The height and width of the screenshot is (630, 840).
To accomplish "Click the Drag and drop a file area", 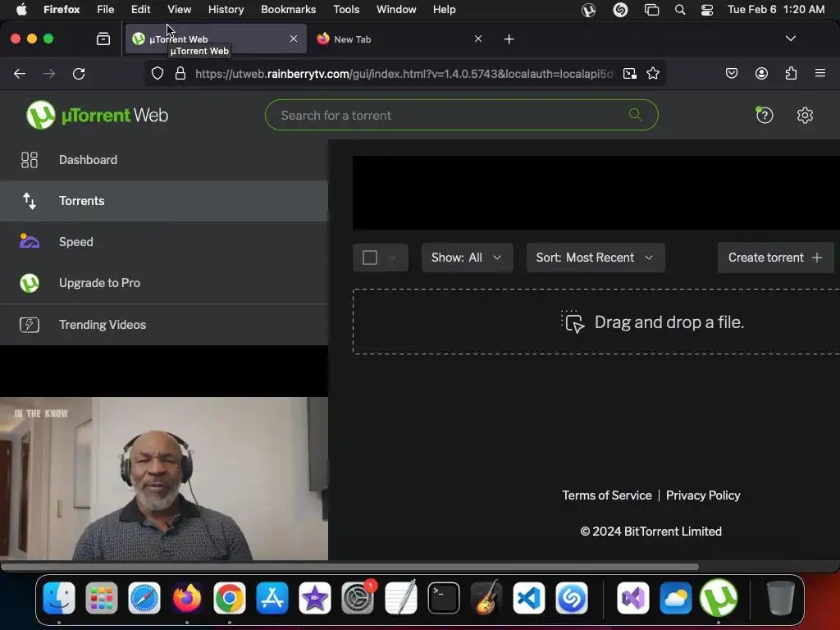I will 596,322.
